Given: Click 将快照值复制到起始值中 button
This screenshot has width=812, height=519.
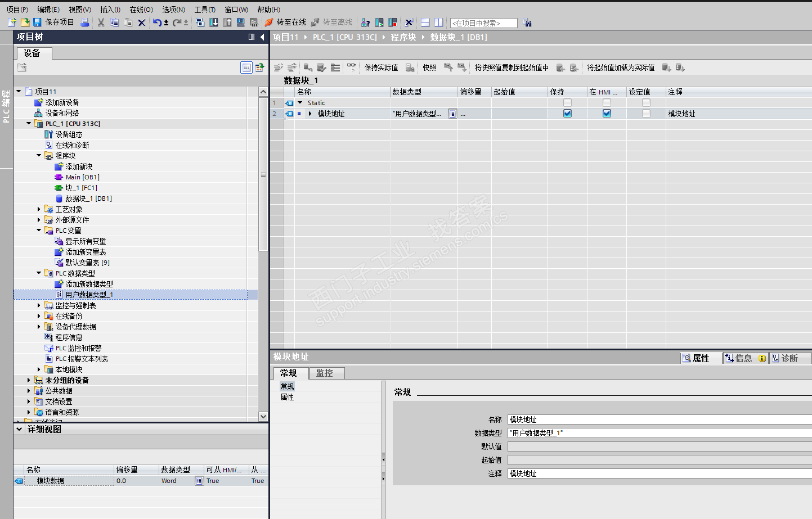Looking at the screenshot, I should click(x=512, y=67).
